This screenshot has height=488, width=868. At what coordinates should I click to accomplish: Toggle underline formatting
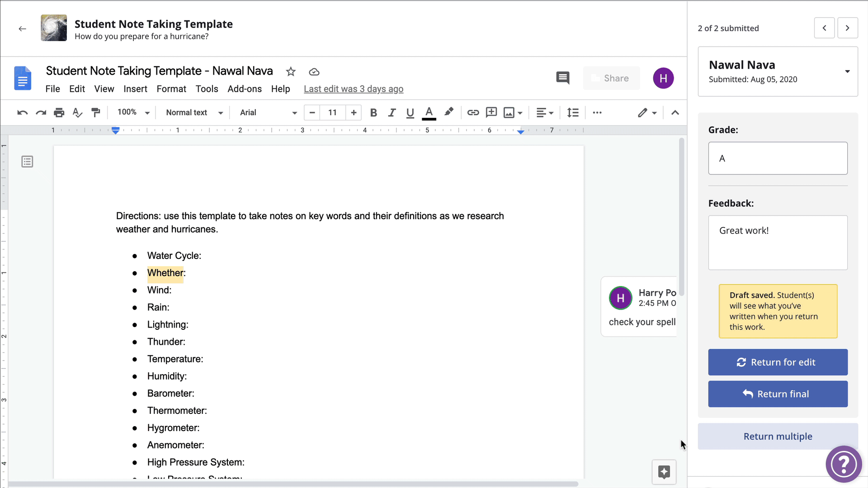(x=410, y=113)
